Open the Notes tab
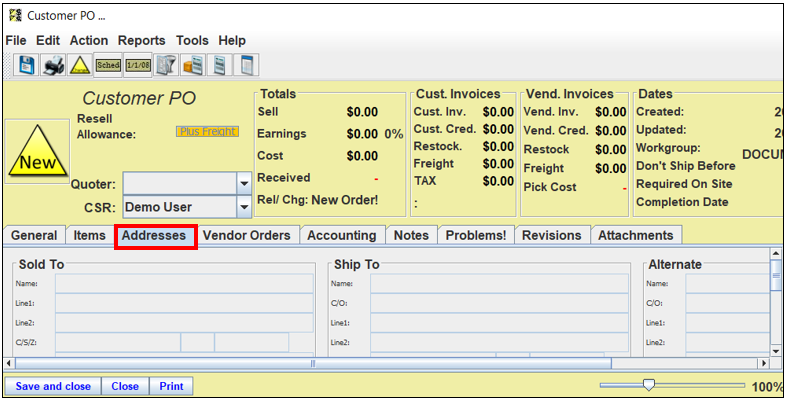The height and width of the screenshot is (402, 788). coord(411,235)
